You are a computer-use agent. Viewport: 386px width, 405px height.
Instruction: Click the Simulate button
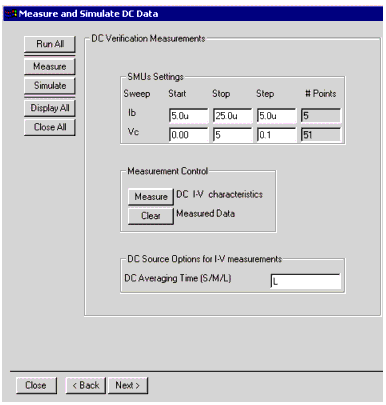(x=50, y=86)
